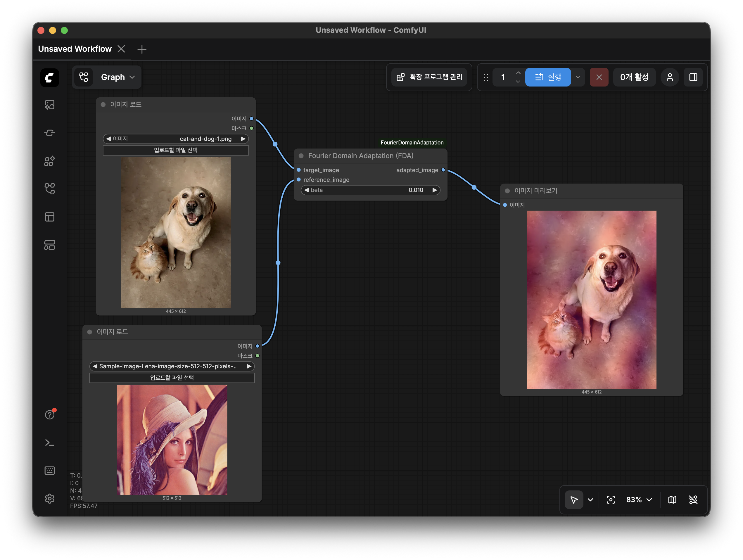This screenshot has width=743, height=560.
Task: Decrease the batch count stepper
Action: click(x=518, y=82)
